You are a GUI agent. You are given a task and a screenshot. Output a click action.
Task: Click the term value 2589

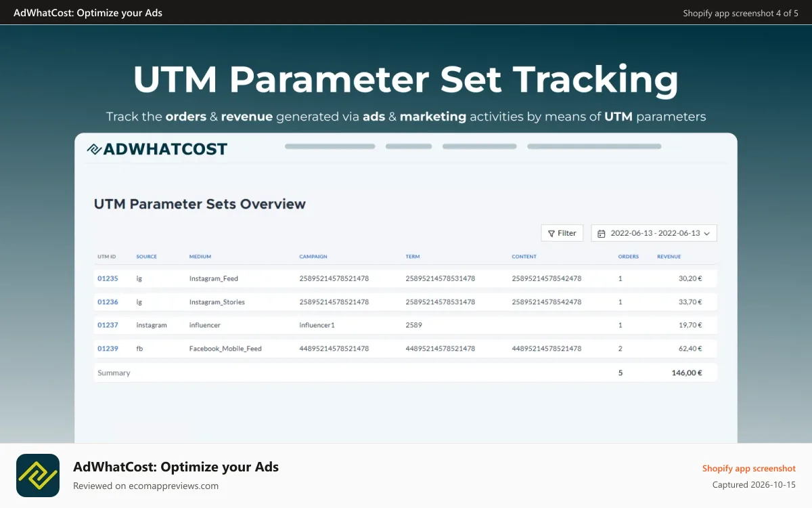pyautogui.click(x=413, y=325)
